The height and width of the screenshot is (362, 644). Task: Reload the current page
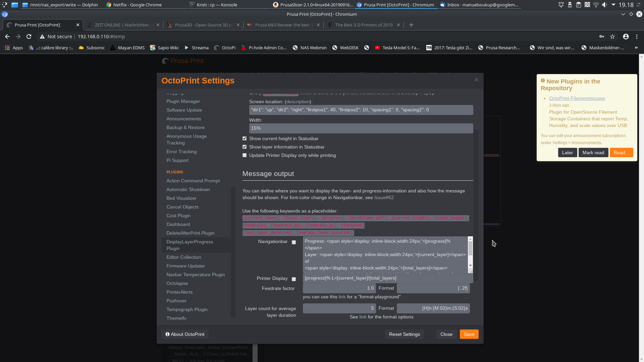(x=29, y=37)
